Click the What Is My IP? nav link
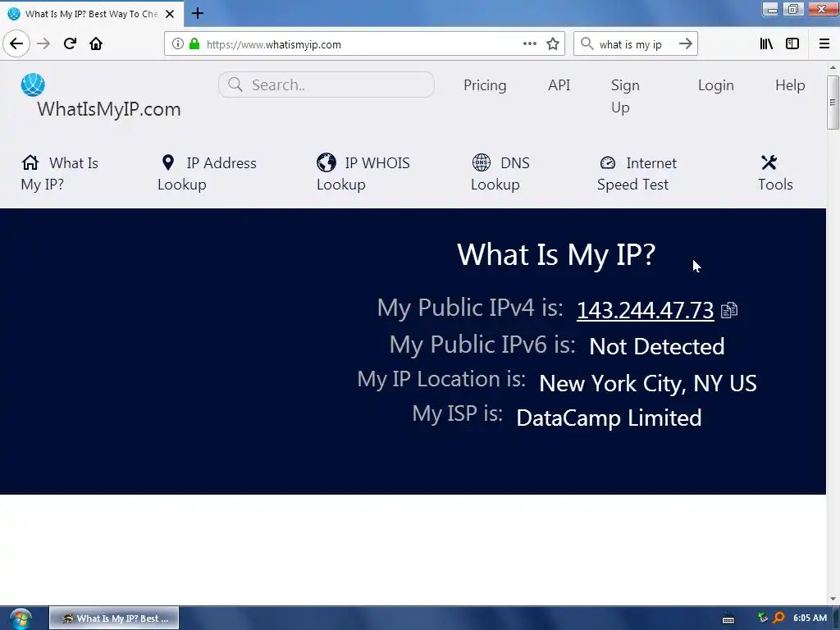 [x=59, y=174]
